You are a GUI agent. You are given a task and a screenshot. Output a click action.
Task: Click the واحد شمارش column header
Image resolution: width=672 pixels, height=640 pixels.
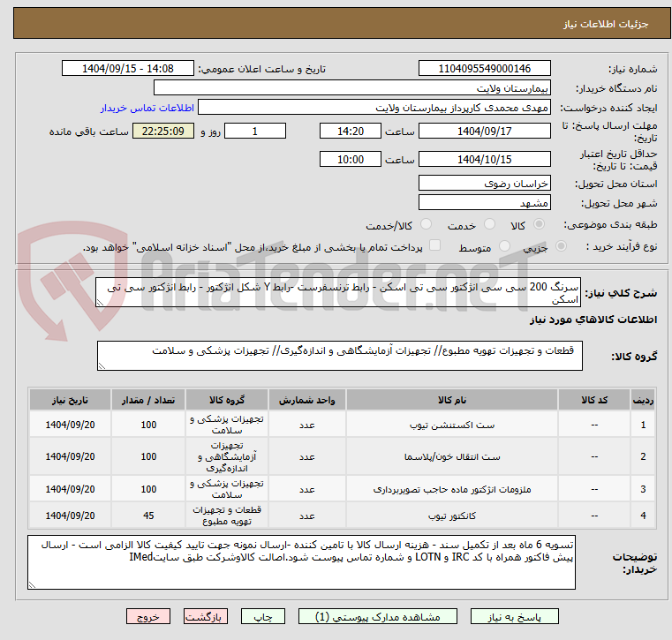click(x=306, y=400)
